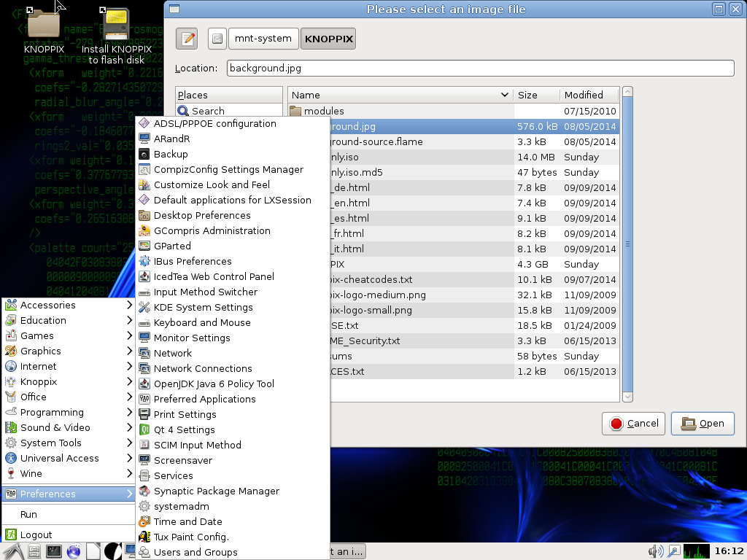Screen dimensions: 747x560
Task: Open the KNOPPIX desktop folder icon
Action: (x=44, y=30)
